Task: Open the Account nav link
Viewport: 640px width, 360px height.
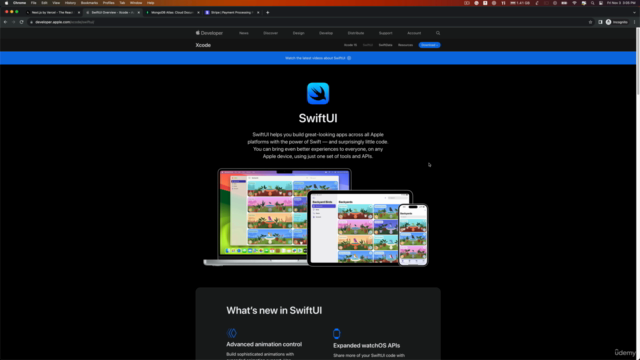Action: point(414,33)
